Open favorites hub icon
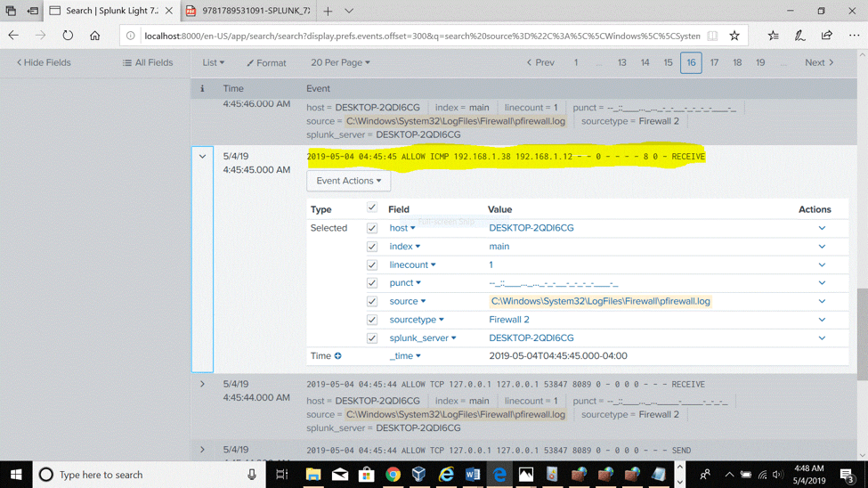Viewport: 868px width, 488px height. tap(774, 36)
